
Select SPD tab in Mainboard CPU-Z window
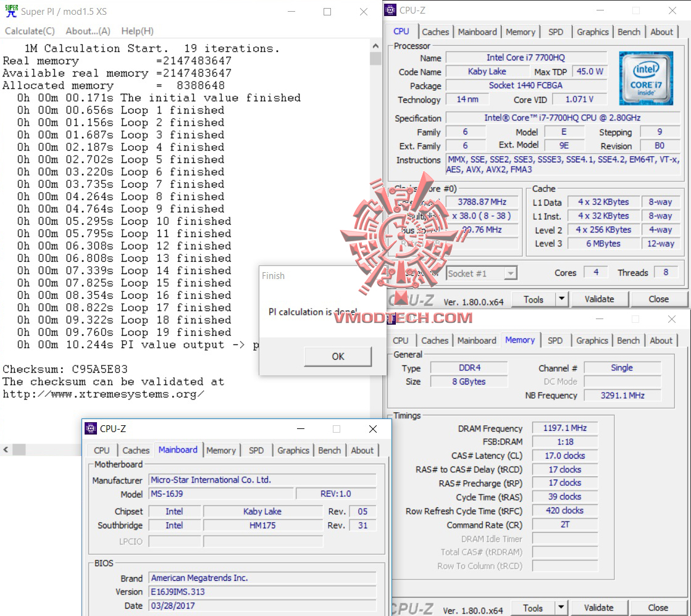click(x=256, y=451)
